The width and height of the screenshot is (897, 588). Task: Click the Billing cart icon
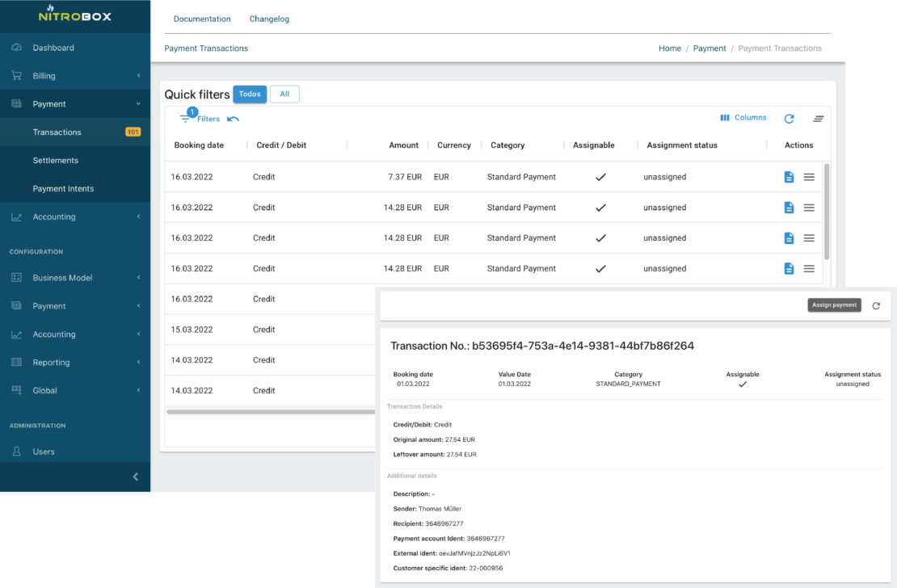pos(17,75)
